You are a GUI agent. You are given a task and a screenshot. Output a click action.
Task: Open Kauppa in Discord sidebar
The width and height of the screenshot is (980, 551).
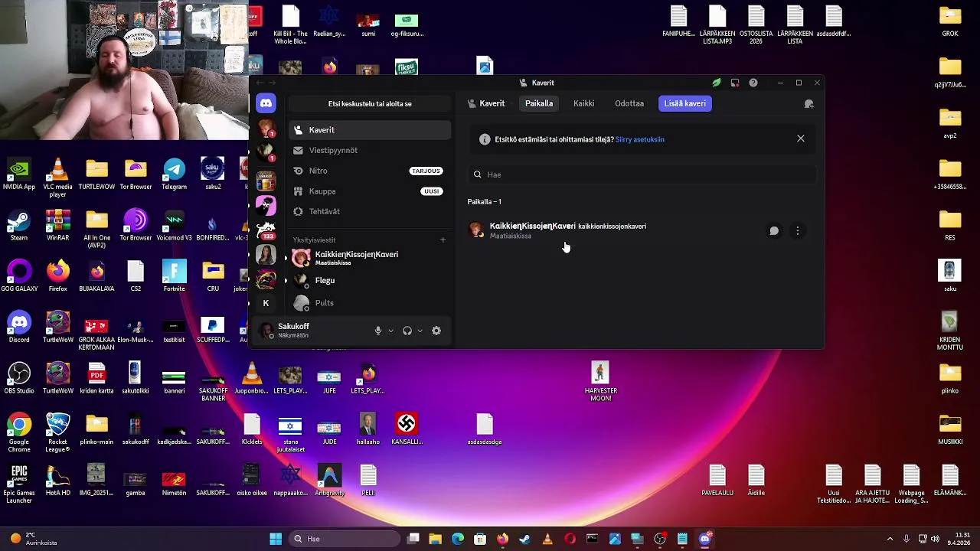[x=370, y=191]
